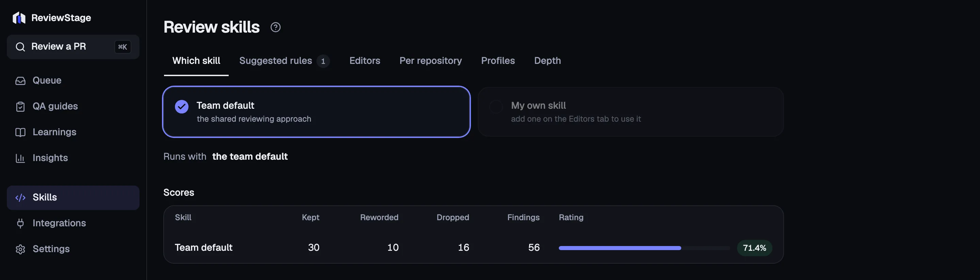Open the Suggested rules tab

point(284,61)
